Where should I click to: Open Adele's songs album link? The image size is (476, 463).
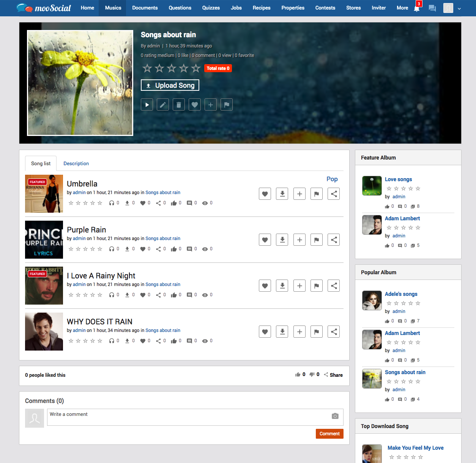point(401,294)
